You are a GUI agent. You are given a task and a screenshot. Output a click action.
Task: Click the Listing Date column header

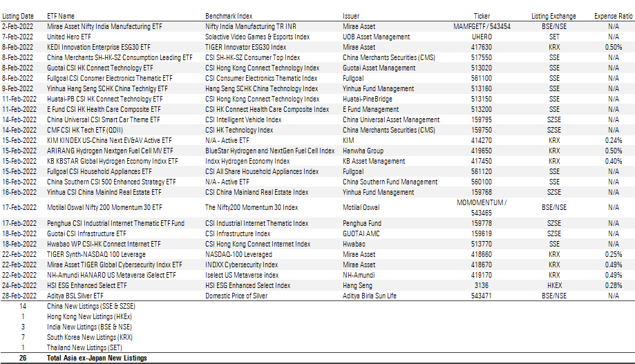coord(19,15)
